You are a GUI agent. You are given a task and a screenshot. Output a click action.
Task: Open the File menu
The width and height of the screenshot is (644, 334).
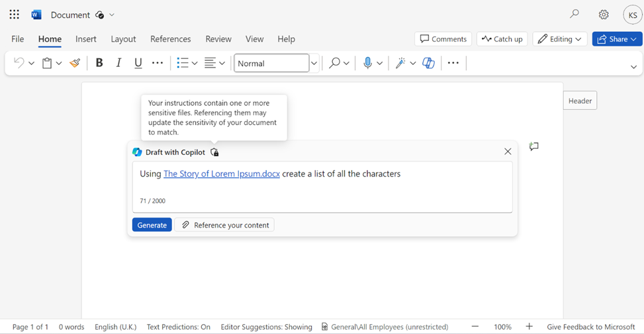tap(18, 39)
